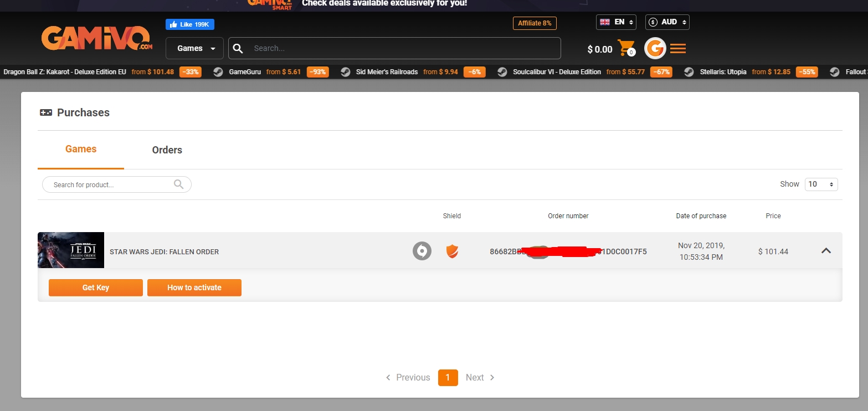868x411 pixels.
Task: Switch to the Orders tab
Action: point(167,150)
